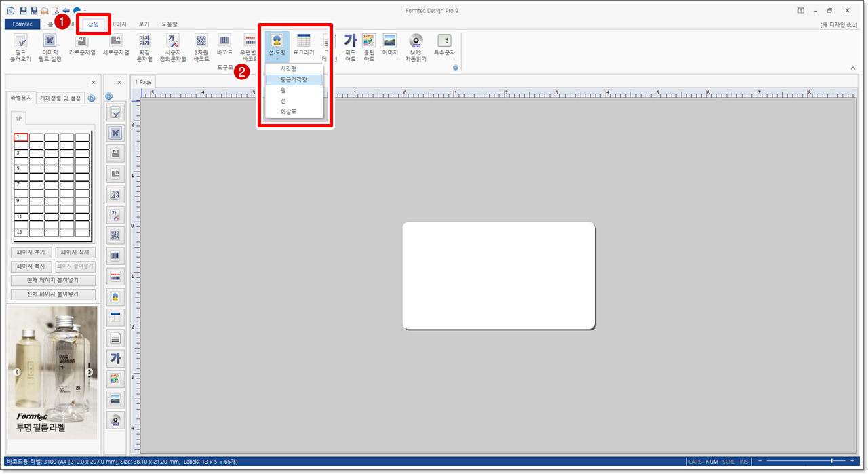Select label cell 1 in sheet preview
The image size is (868, 474).
click(x=21, y=137)
